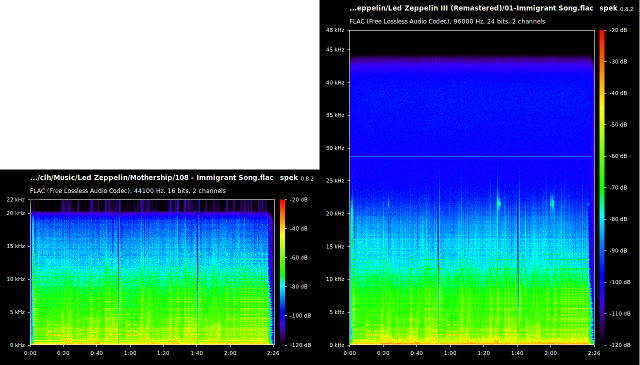Click the 0:00 time label in Remastered spectrogram
The image size is (640, 365).
(350, 353)
